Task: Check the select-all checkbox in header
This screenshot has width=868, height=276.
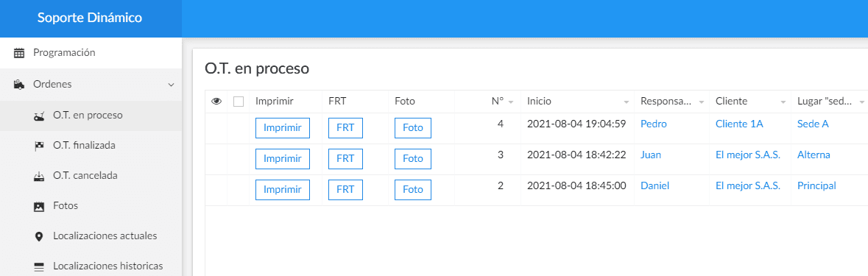Action: [239, 102]
